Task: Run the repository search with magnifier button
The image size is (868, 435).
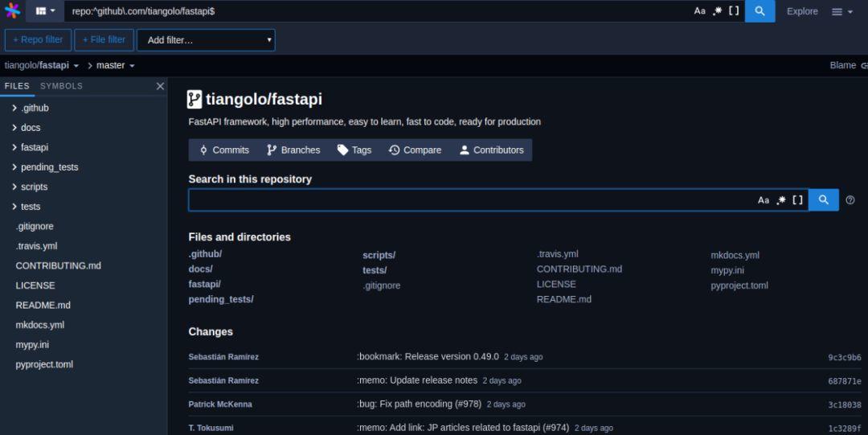Action: click(x=824, y=200)
